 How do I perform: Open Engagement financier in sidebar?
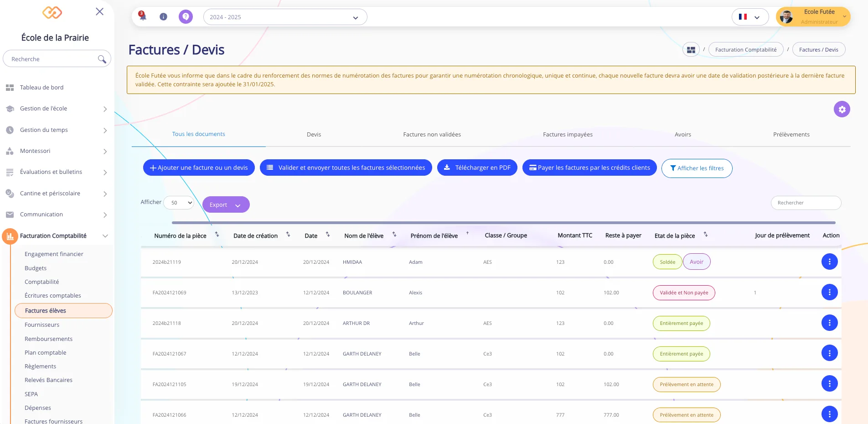(x=54, y=254)
